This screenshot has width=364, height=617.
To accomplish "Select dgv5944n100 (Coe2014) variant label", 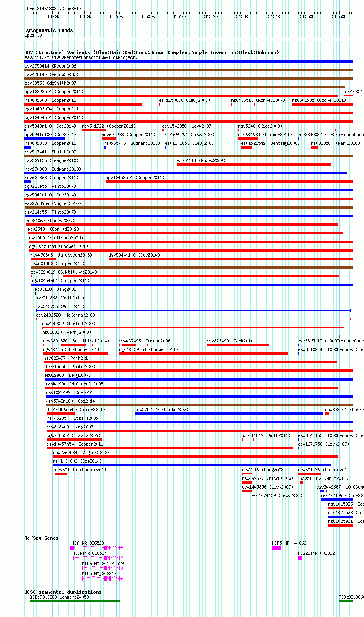I will (x=134, y=255).
